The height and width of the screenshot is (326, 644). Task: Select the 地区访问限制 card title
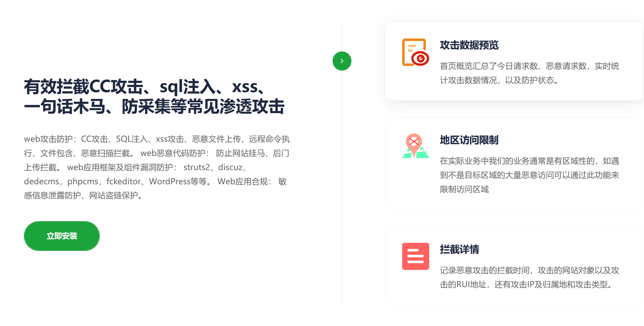pos(469,140)
